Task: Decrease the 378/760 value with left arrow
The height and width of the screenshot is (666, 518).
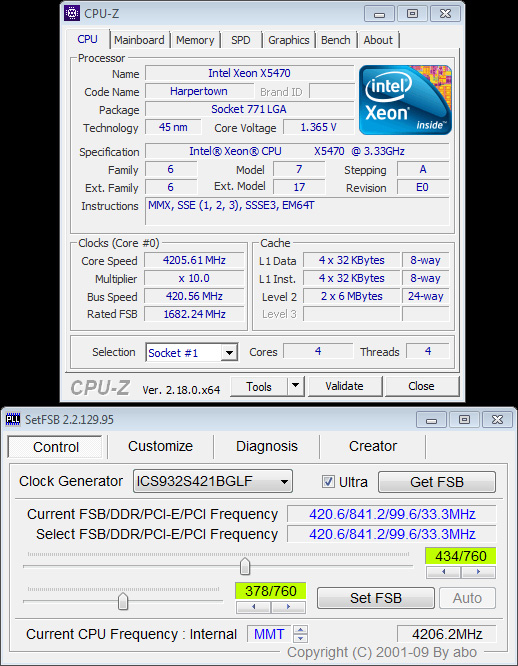Action: coord(253,607)
